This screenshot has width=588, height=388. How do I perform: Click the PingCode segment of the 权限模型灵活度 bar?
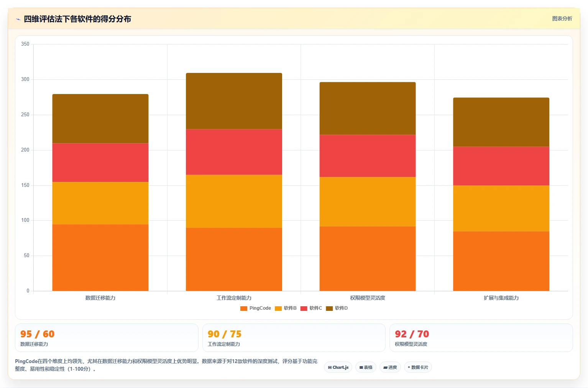368,258
